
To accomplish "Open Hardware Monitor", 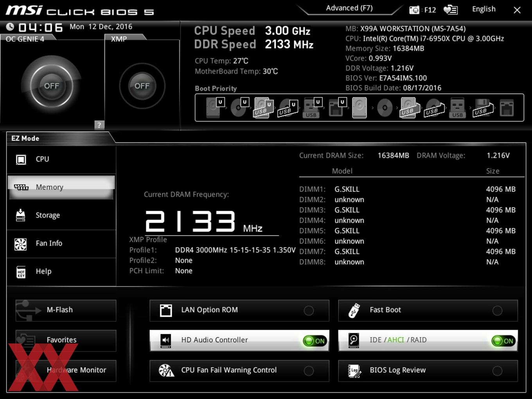I will point(66,370).
